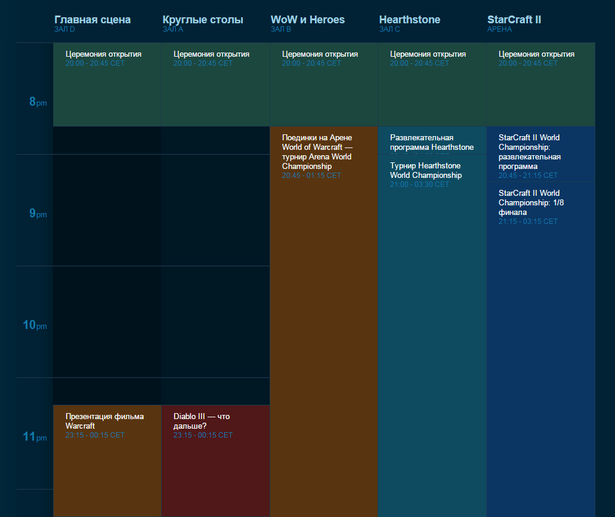The width and height of the screenshot is (615, 517).
Task: Open Презентация фильма Warcraft event
Action: [x=107, y=461]
